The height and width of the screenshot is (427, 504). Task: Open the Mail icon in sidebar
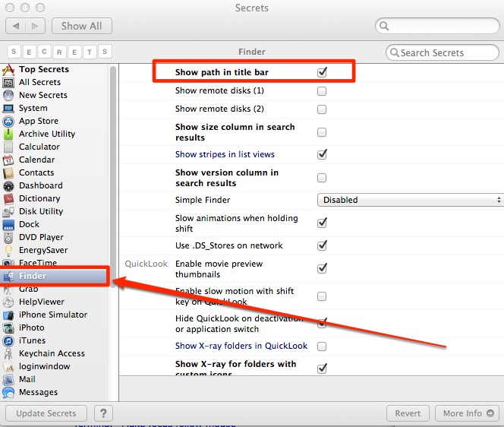tap(8, 380)
